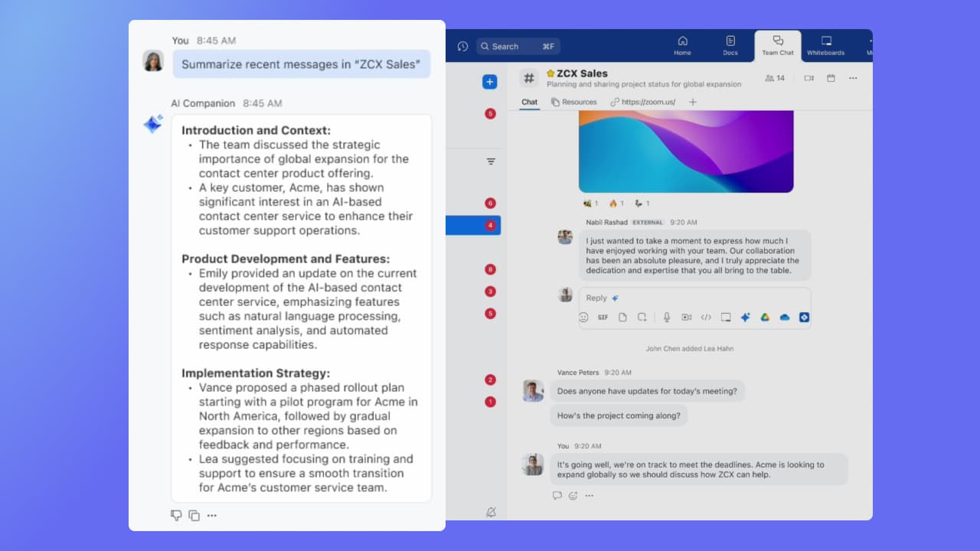Click the blue new chat plus button
The width and height of the screenshot is (980, 551).
click(490, 82)
